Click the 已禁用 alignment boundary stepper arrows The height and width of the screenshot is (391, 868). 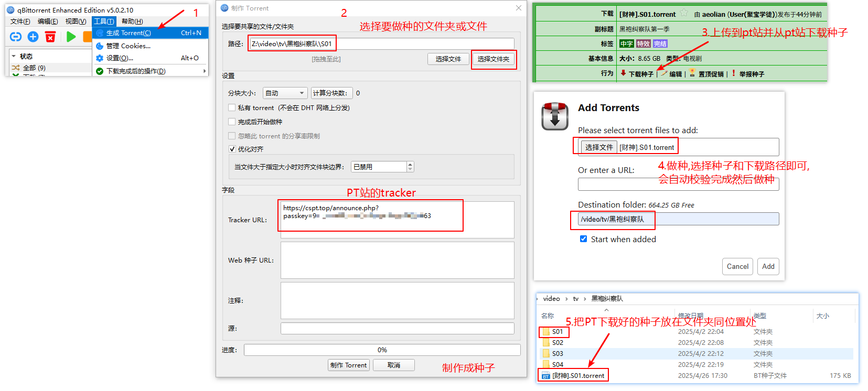410,167
